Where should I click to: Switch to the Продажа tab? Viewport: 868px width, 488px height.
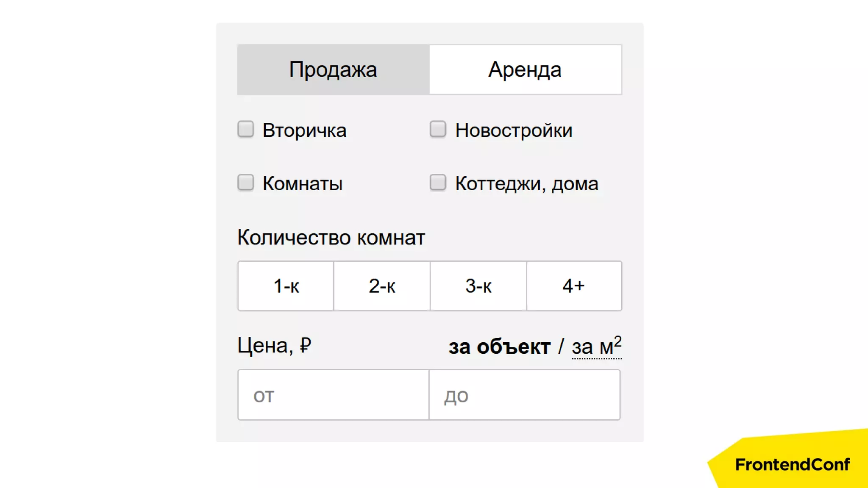click(x=333, y=69)
